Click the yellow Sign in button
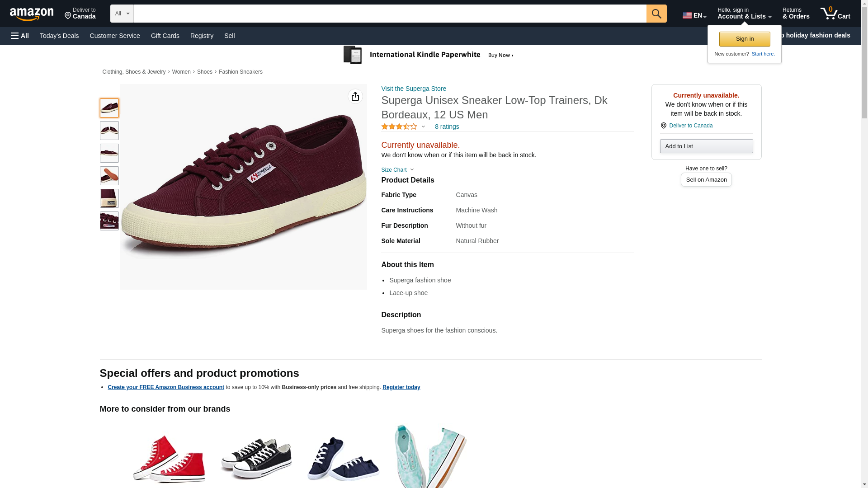The height and width of the screenshot is (488, 868). (x=745, y=39)
